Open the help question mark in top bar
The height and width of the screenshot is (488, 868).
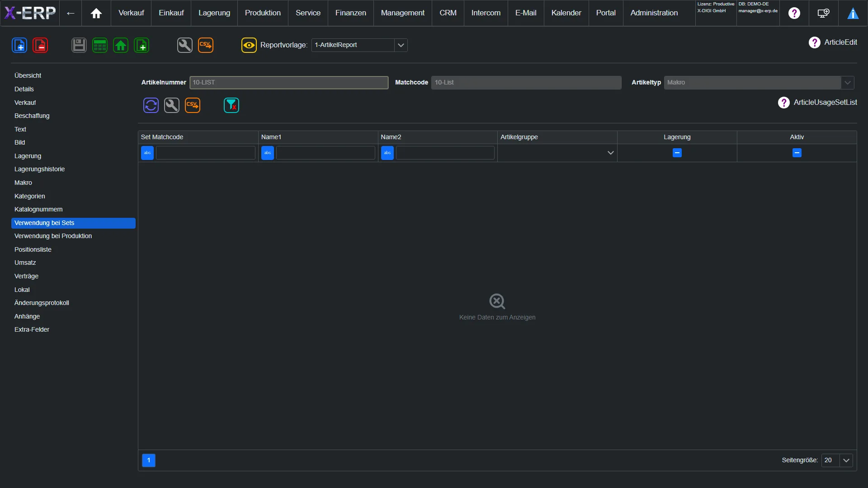point(794,13)
